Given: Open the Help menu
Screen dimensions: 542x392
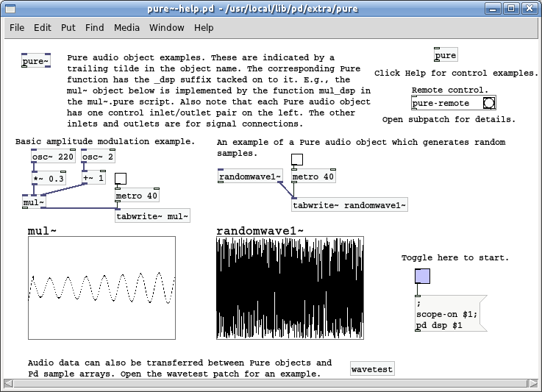Looking at the screenshot, I should 204,28.
